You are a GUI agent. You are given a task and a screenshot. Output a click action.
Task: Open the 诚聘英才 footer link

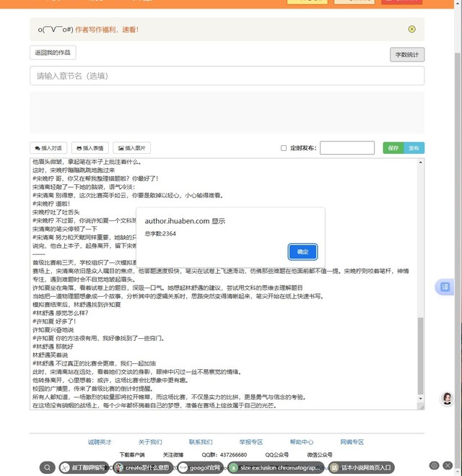100,442
